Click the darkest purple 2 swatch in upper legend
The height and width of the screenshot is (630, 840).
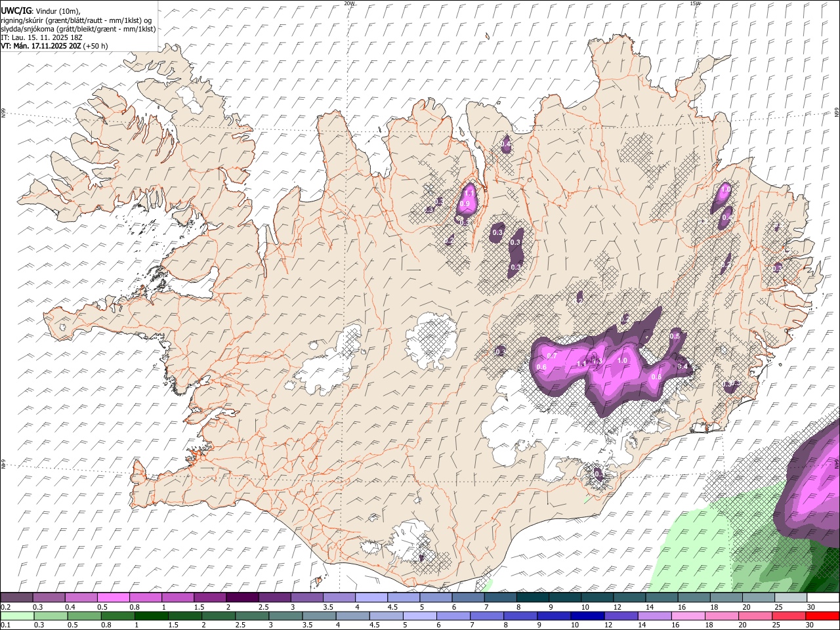(242, 597)
